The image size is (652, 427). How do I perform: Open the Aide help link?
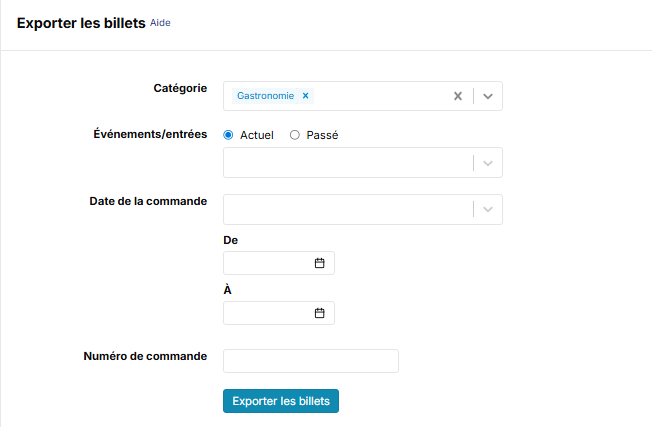(x=160, y=22)
